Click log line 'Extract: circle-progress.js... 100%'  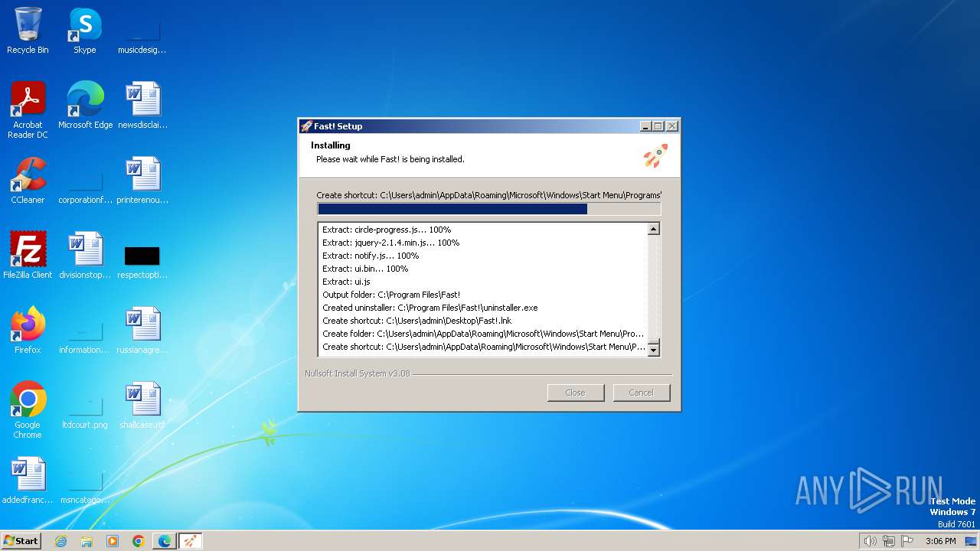tap(387, 230)
